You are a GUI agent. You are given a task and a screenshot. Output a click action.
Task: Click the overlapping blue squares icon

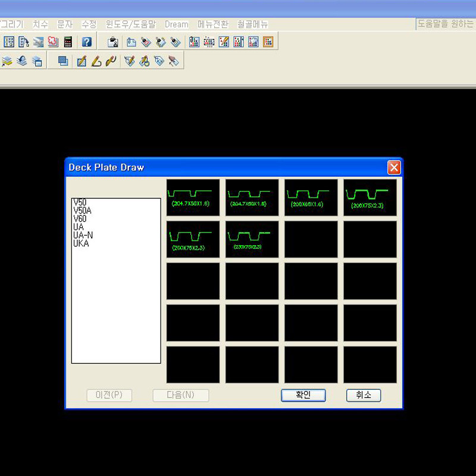(x=62, y=61)
